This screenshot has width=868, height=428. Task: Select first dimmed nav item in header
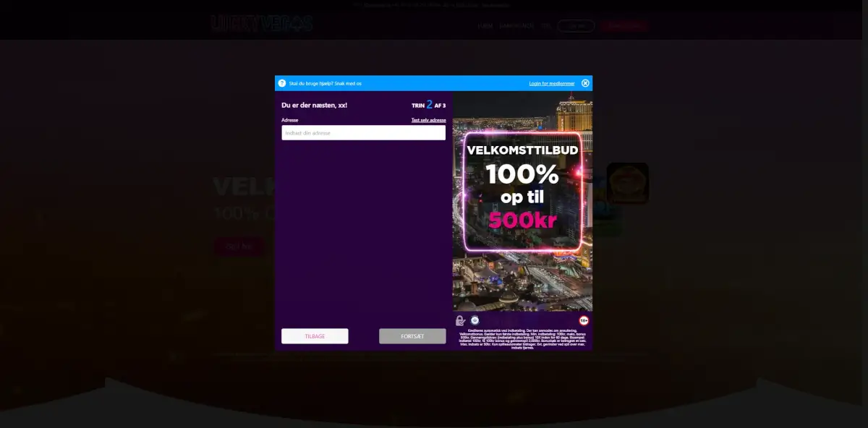point(485,26)
